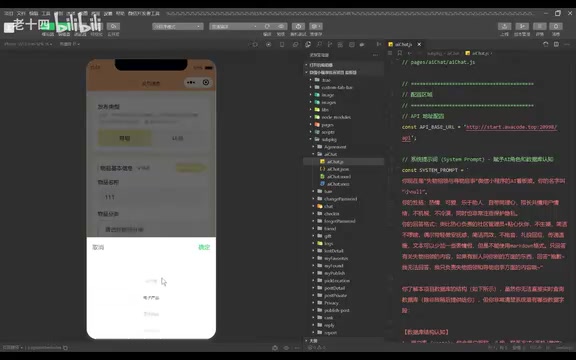Screen dimensions: 576x360
Task: Open the 帮助 menu
Action: tap(120, 13)
